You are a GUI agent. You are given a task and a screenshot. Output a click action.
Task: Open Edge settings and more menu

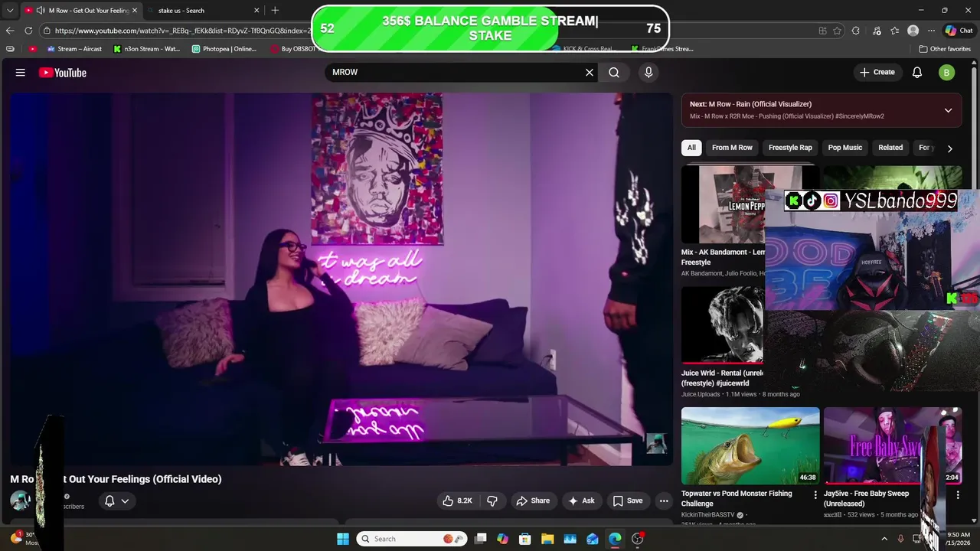[931, 31]
